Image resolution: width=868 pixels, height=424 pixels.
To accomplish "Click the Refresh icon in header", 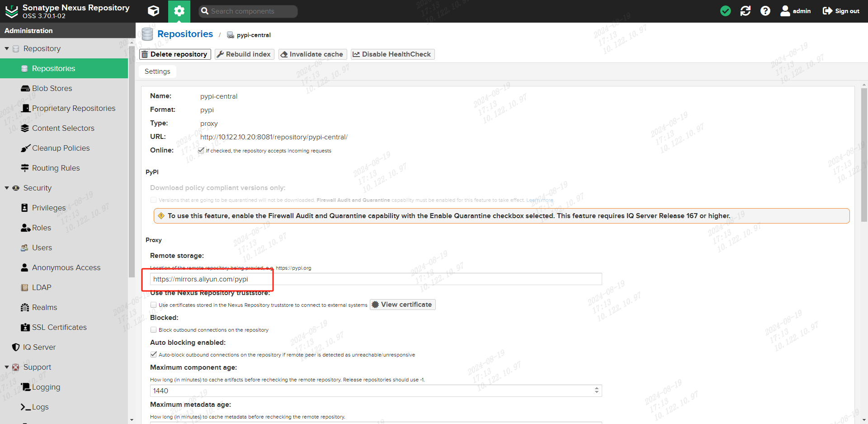I will (745, 11).
